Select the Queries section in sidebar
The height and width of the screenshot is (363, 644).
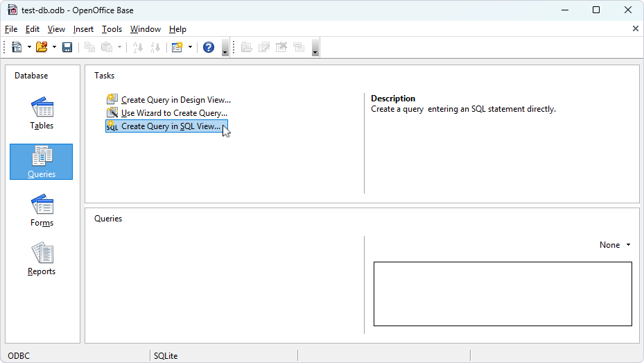pos(42,162)
